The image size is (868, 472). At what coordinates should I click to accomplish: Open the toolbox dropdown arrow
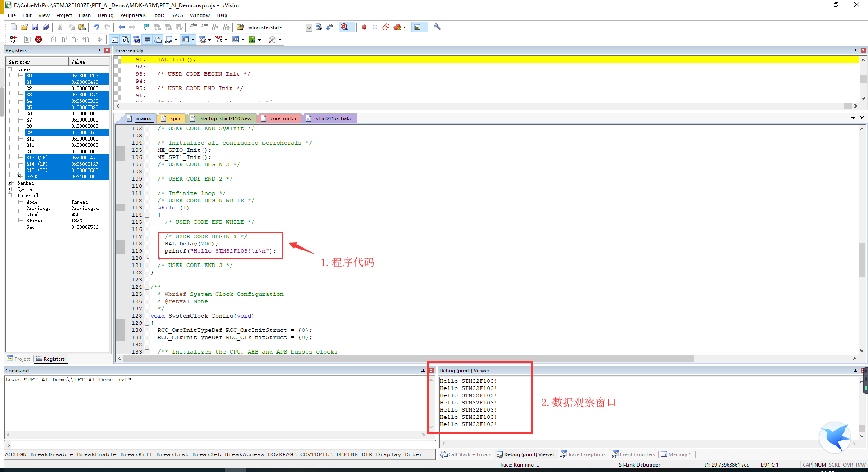280,40
